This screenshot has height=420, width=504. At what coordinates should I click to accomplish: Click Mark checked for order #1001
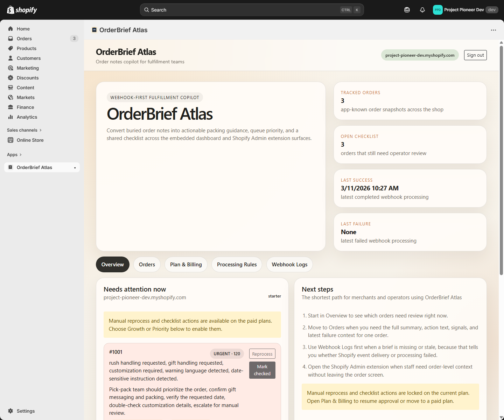click(262, 370)
